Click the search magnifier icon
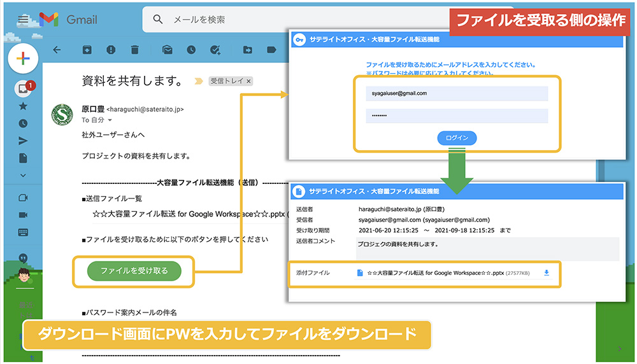Screen dimensions: 637x364 click(x=157, y=19)
